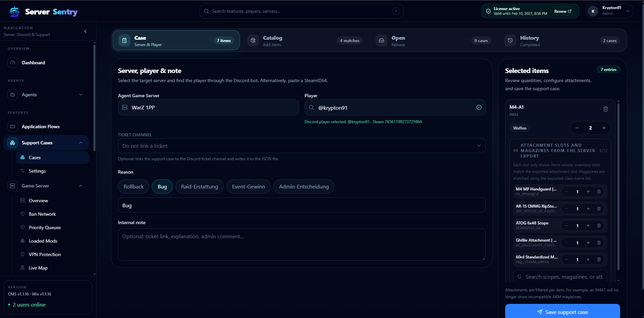Increase M4 MP Handguard quantity
Screen dimensions: 644x318
[x=588, y=191]
